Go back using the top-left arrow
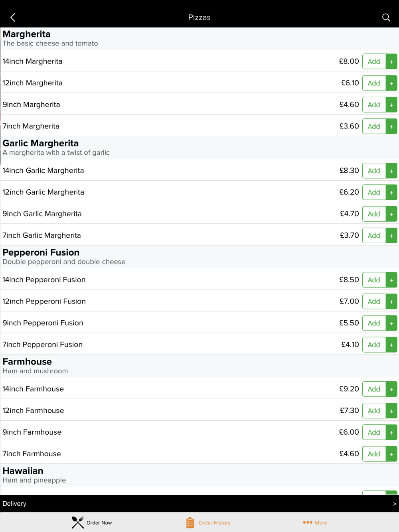Screen dimensions: 399x532 tap(13, 18)
